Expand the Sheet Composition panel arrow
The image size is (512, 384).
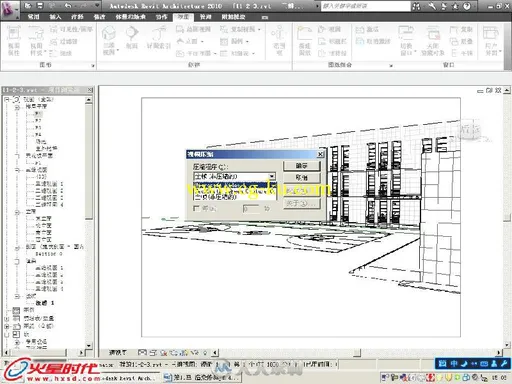coord(391,65)
